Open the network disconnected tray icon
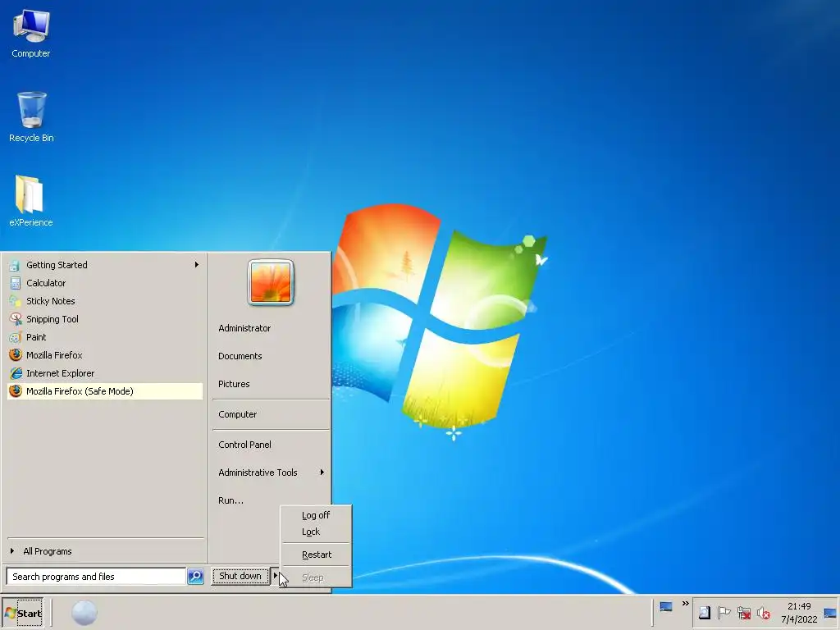 [x=743, y=613]
